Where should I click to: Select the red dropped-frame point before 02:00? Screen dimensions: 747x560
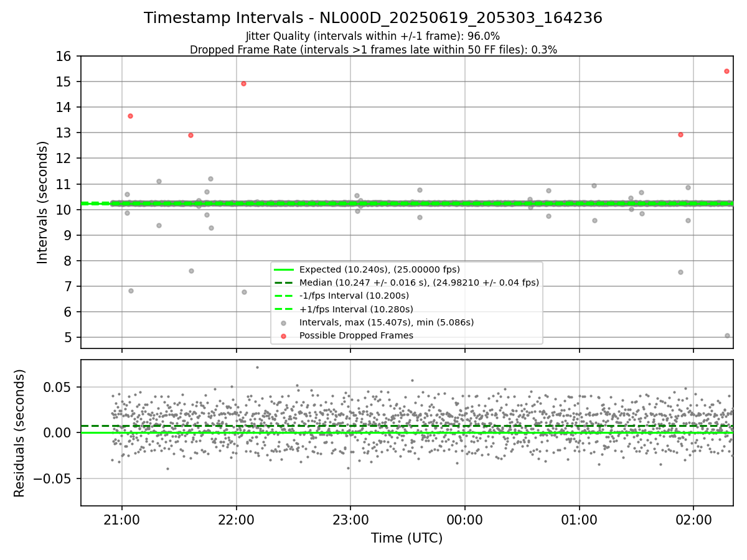click(680, 134)
